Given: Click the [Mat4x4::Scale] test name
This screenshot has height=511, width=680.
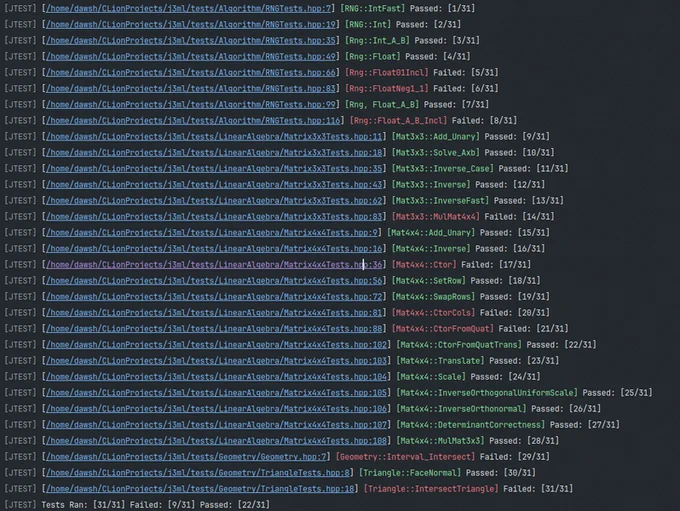Looking at the screenshot, I should tap(431, 377).
